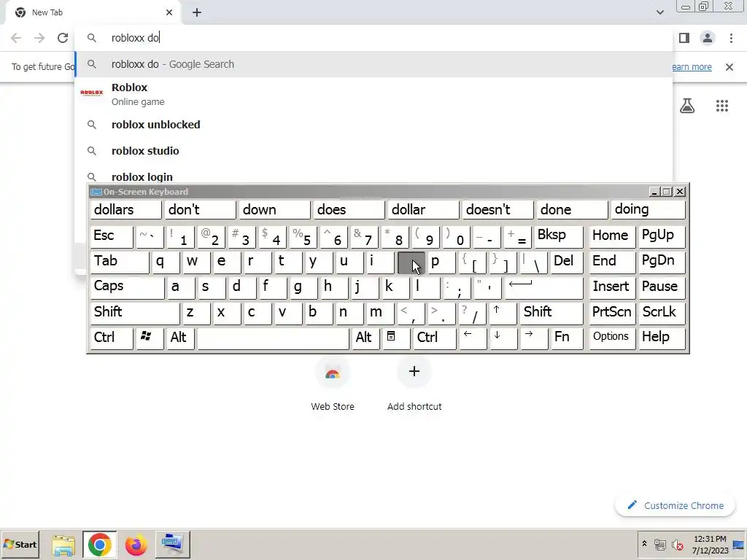The image size is (747, 560).
Task: Toggle the Fn key
Action: click(x=567, y=338)
